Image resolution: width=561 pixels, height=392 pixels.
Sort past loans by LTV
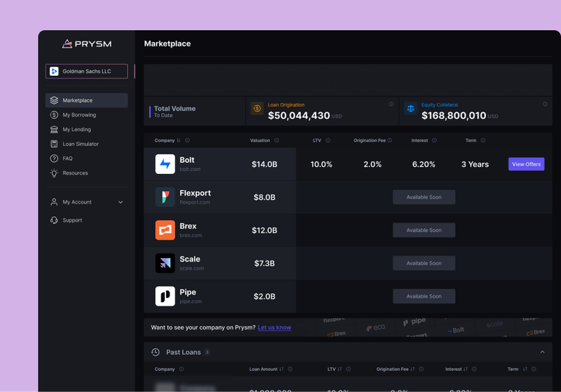click(339, 369)
